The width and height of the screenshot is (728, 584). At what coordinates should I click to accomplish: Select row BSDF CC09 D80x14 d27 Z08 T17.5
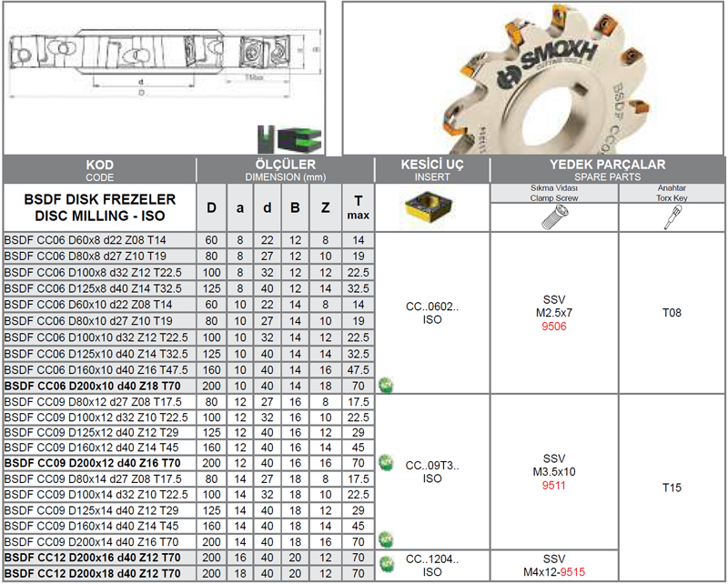188,479
